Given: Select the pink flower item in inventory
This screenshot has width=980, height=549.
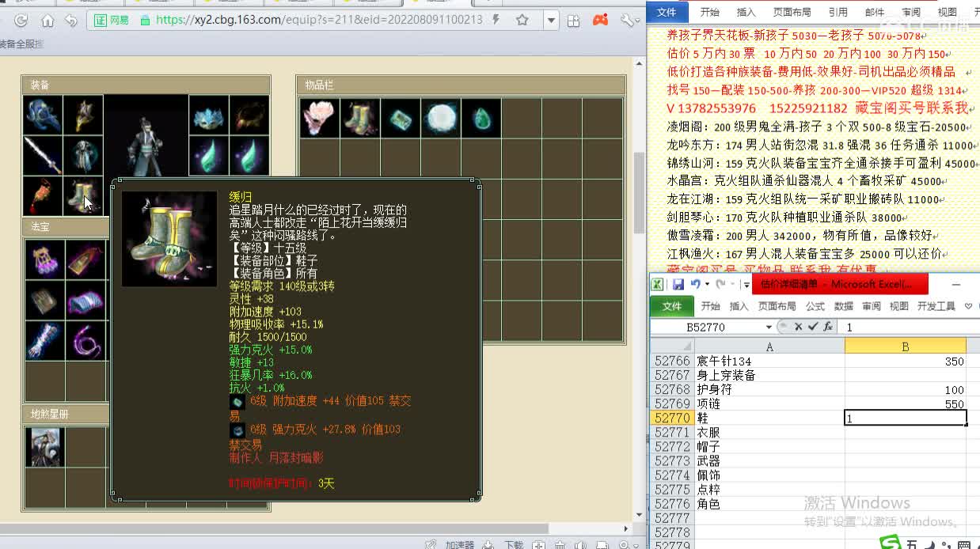Looking at the screenshot, I should click(319, 118).
